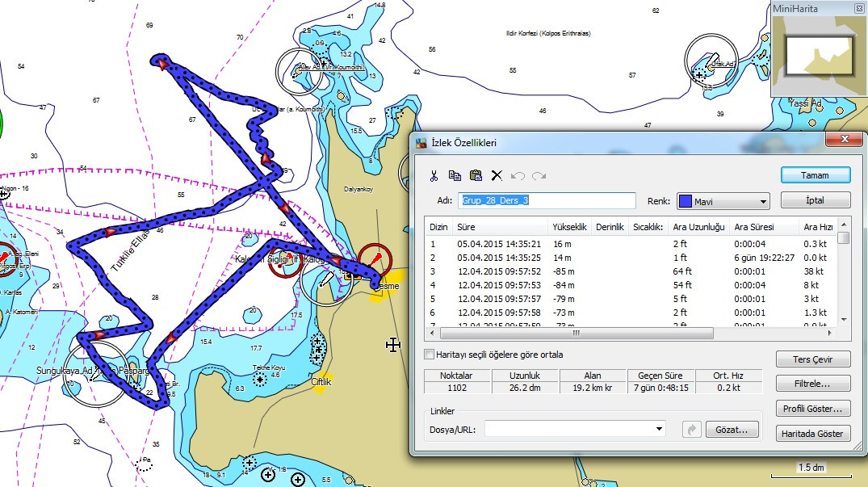Enable 'Haritayı seçili öğelere göre ortala' checkbox
The width and height of the screenshot is (868, 487).
tap(429, 355)
